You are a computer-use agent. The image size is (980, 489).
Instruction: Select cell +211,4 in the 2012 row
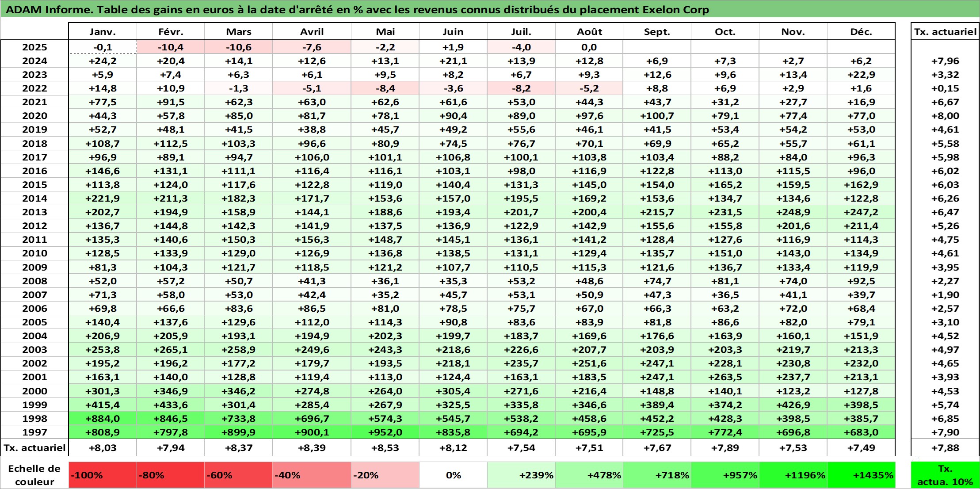pos(861,225)
